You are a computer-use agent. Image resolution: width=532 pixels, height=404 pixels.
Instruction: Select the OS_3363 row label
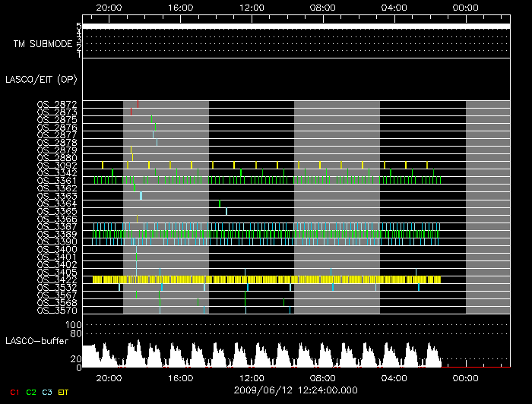click(x=57, y=196)
